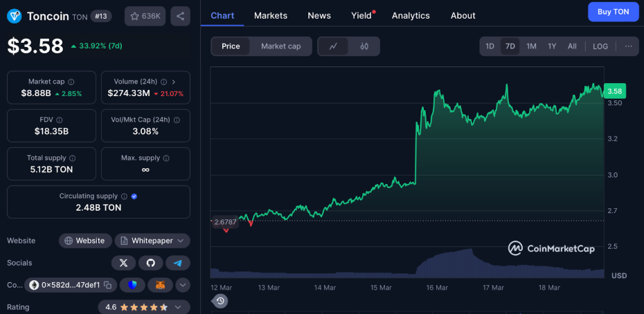The image size is (644, 314).
Task: Click the history clock icon below chart
Action: 220,300
